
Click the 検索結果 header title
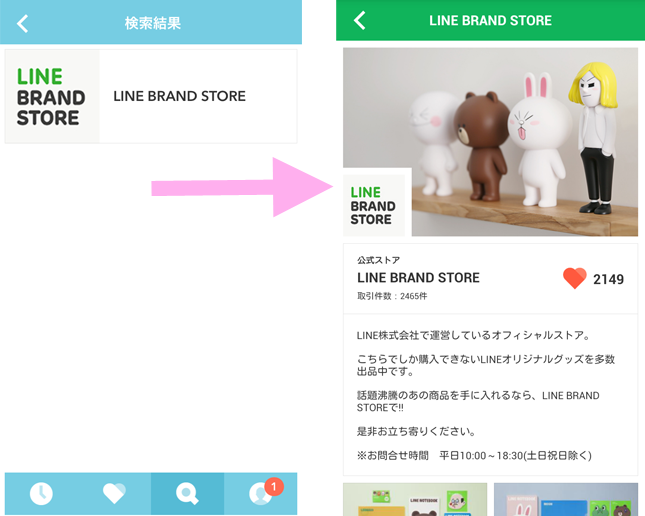pyautogui.click(x=153, y=23)
